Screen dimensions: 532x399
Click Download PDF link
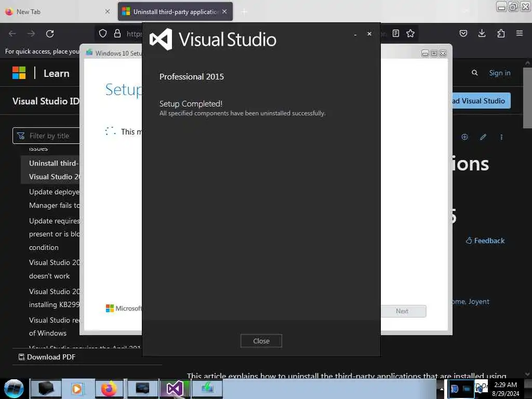(x=47, y=357)
